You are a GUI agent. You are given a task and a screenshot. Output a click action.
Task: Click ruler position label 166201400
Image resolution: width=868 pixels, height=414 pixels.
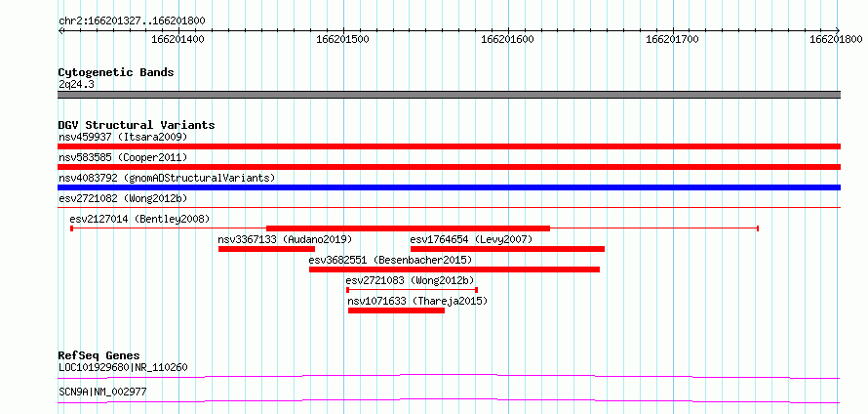tap(178, 39)
